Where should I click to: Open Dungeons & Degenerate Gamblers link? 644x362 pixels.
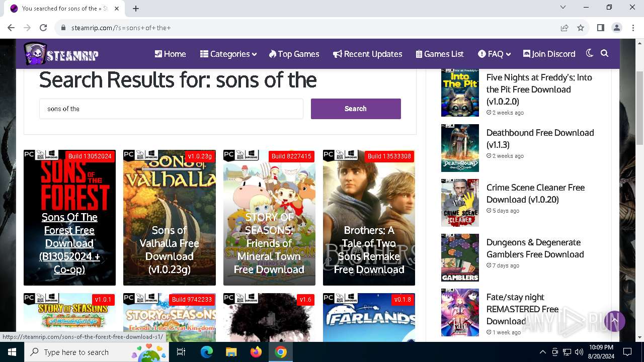tap(535, 248)
